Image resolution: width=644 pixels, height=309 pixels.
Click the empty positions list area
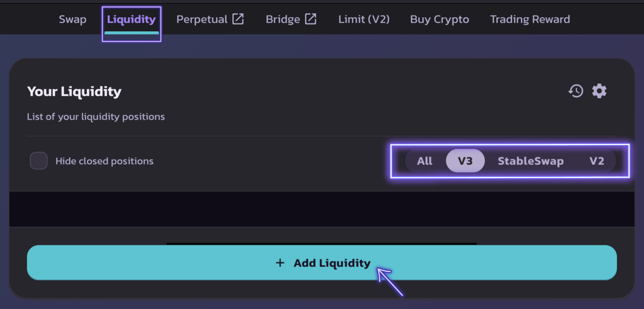[x=322, y=209]
